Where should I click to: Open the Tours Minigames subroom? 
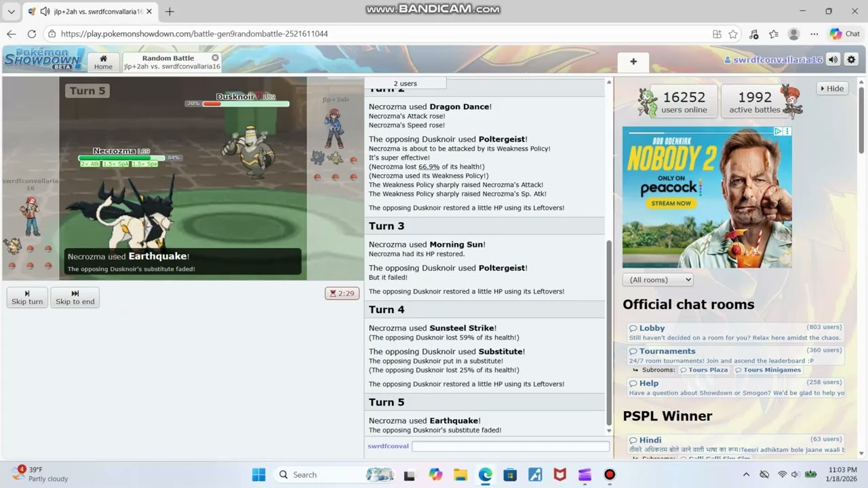pyautogui.click(x=768, y=370)
